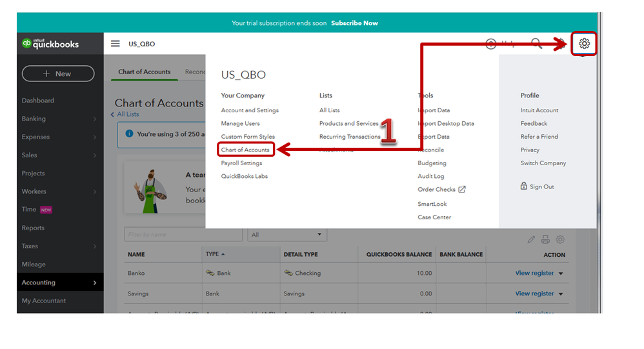Open Projects in the sidebar

(34, 174)
